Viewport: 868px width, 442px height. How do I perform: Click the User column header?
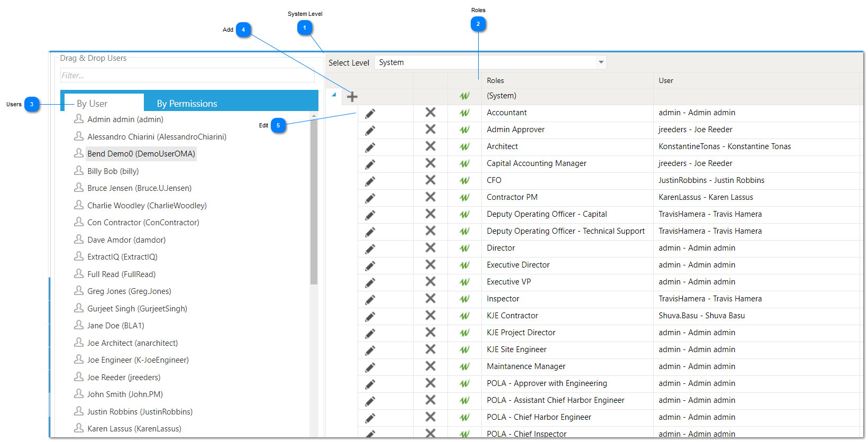coord(666,80)
